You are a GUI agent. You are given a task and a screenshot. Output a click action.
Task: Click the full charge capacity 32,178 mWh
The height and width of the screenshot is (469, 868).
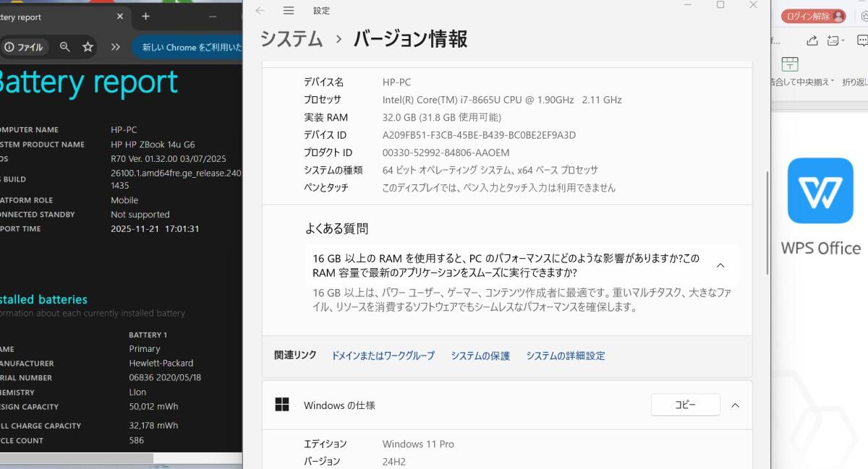(153, 426)
